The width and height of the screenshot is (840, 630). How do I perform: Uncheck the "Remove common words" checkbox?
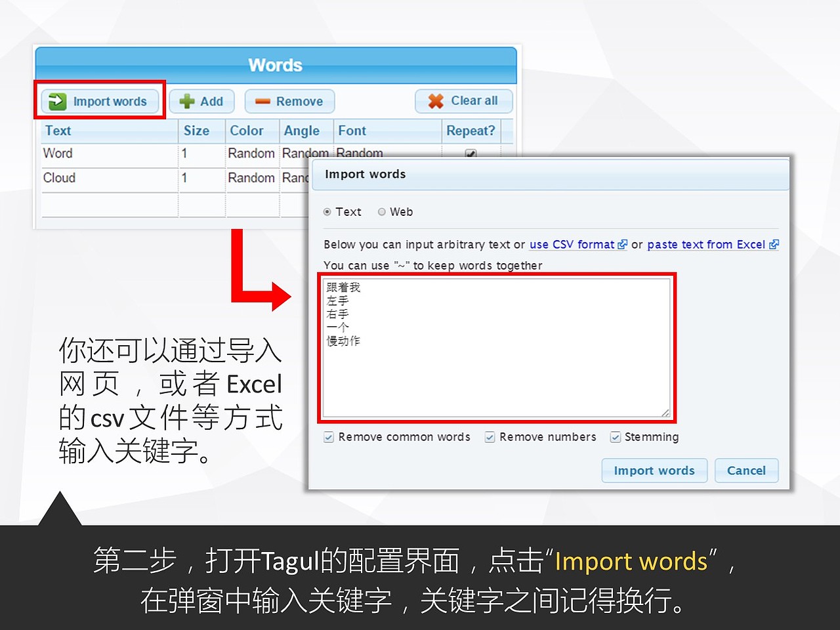point(328,436)
